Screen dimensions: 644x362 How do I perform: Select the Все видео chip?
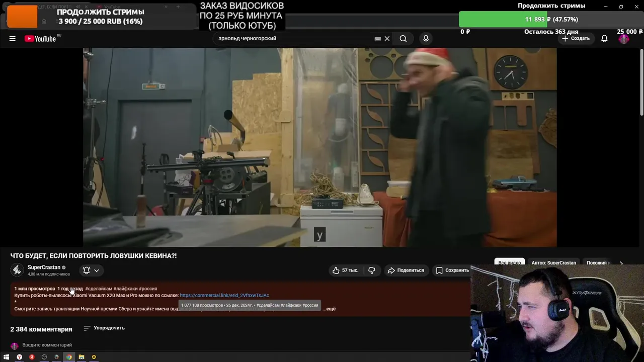tap(510, 262)
